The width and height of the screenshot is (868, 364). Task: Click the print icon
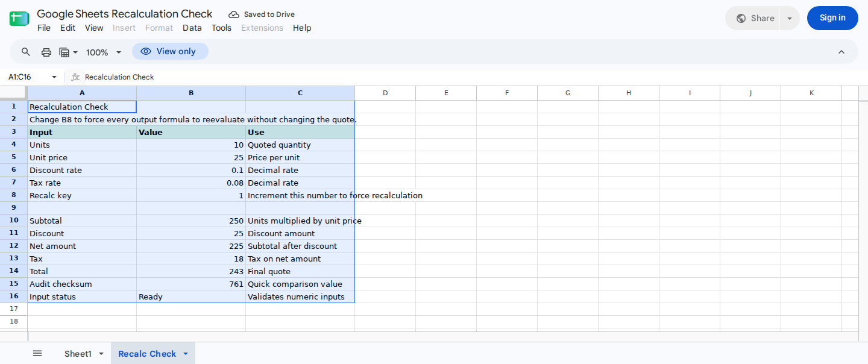point(46,52)
